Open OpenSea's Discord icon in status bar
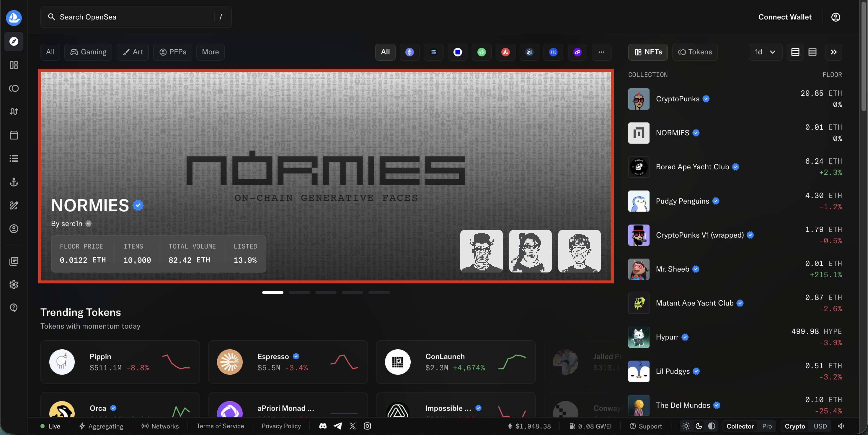The width and height of the screenshot is (868, 435). pyautogui.click(x=322, y=426)
